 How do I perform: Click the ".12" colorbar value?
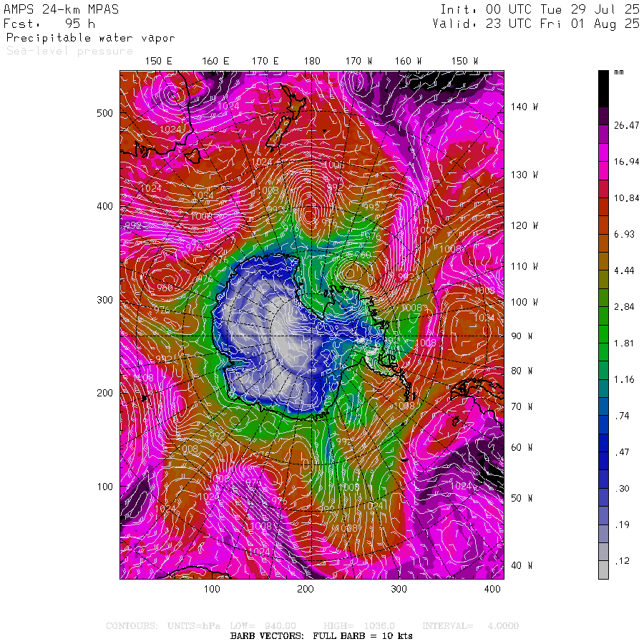(623, 560)
